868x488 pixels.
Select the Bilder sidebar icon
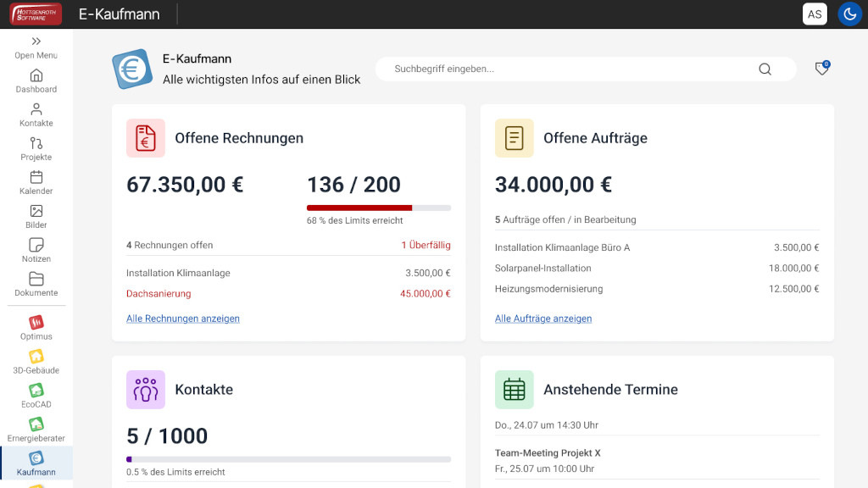pyautogui.click(x=36, y=216)
